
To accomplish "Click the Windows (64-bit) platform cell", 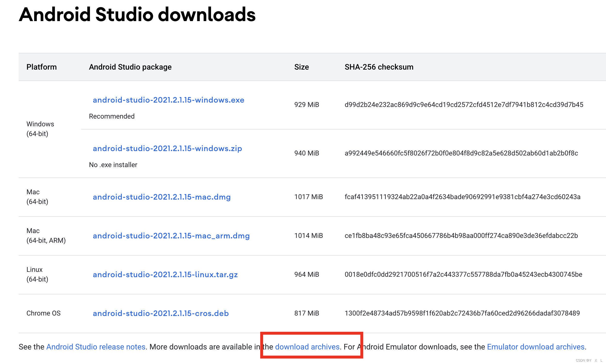I will (x=40, y=129).
